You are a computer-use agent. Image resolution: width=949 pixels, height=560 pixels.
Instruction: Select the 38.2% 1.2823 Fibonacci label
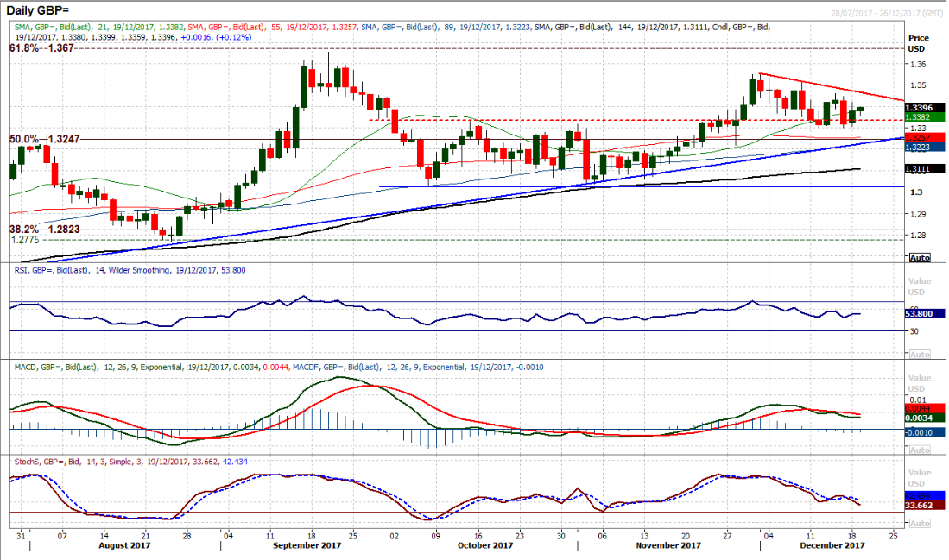pos(41,230)
